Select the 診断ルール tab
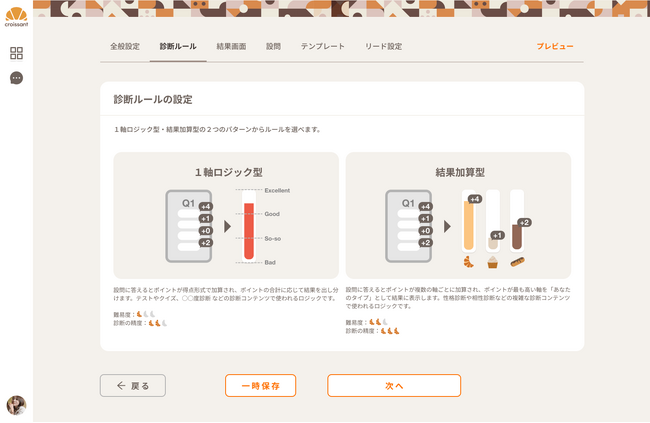Screen dimensions: 650x423 (x=178, y=46)
